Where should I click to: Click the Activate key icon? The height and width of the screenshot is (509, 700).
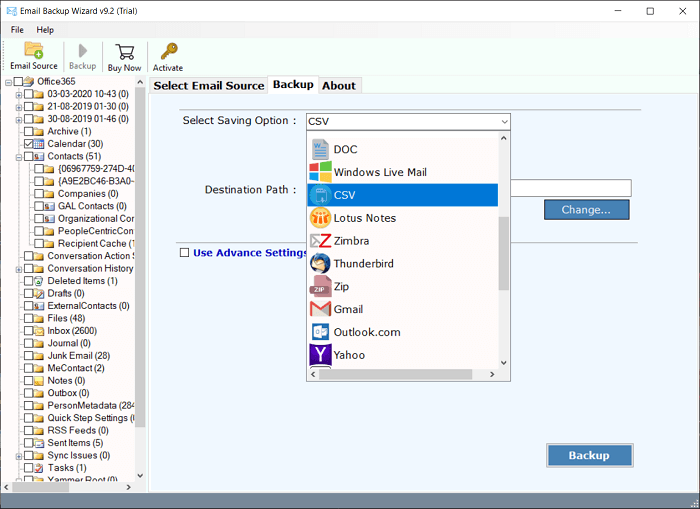(x=169, y=51)
